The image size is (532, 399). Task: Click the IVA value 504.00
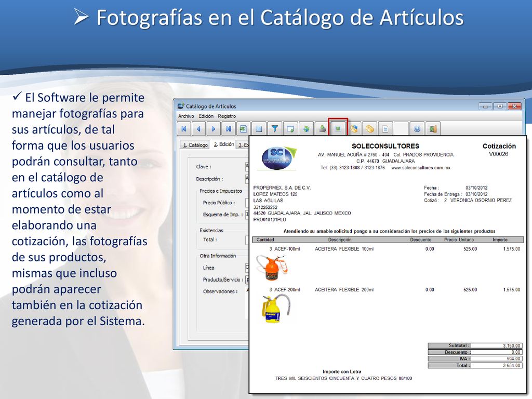(513, 358)
